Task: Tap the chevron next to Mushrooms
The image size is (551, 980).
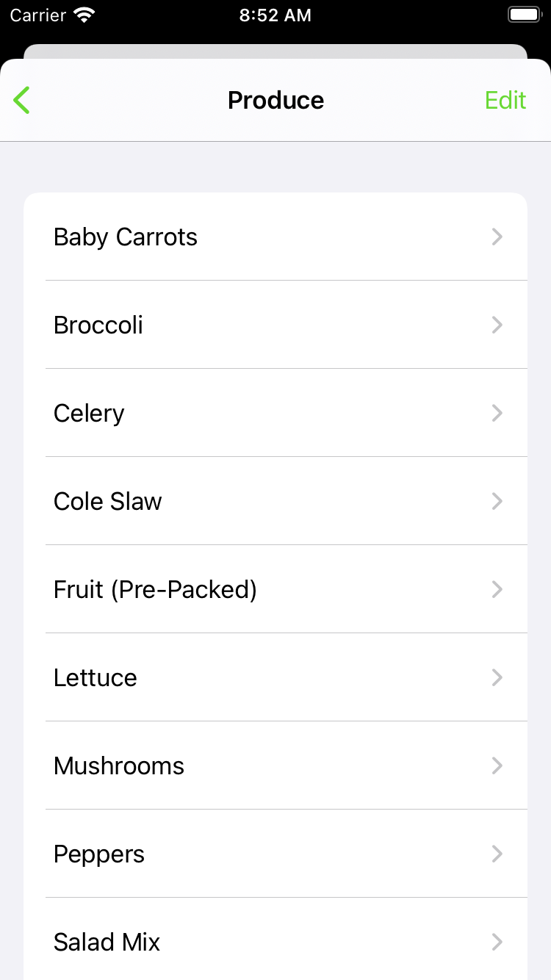Action: (x=497, y=765)
